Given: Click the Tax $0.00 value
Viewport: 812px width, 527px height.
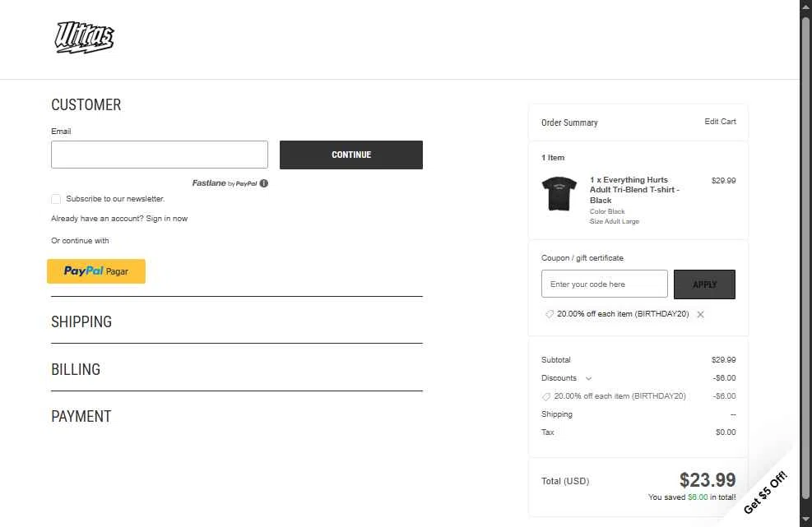Looking at the screenshot, I should click(726, 432).
